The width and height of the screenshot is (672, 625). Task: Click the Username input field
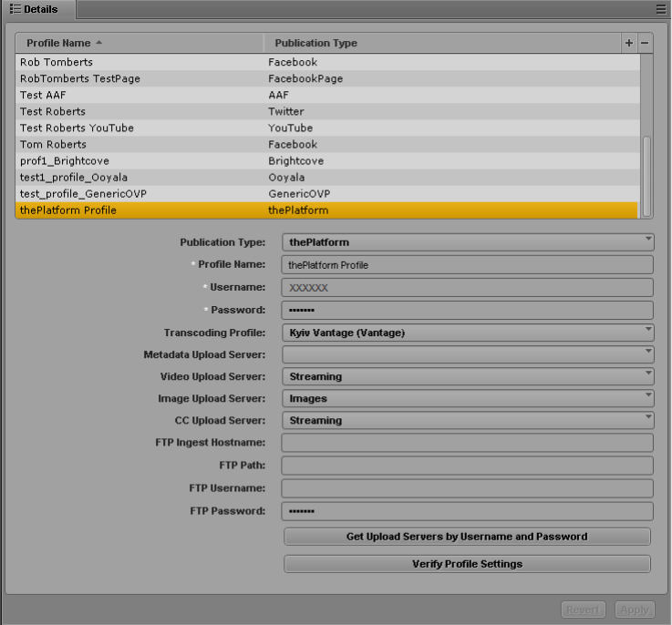tap(467, 287)
